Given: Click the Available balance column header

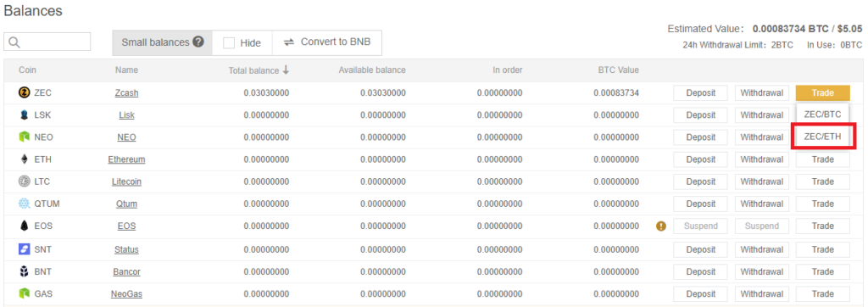Looking at the screenshot, I should pyautogui.click(x=372, y=70).
